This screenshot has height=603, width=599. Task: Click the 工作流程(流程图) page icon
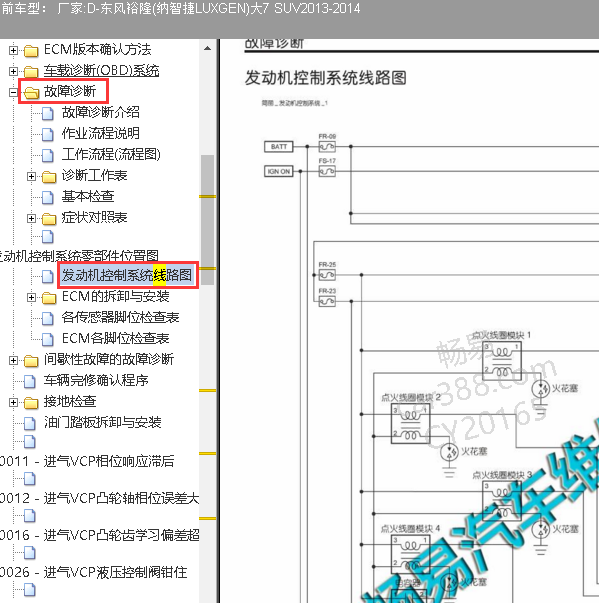tap(47, 155)
